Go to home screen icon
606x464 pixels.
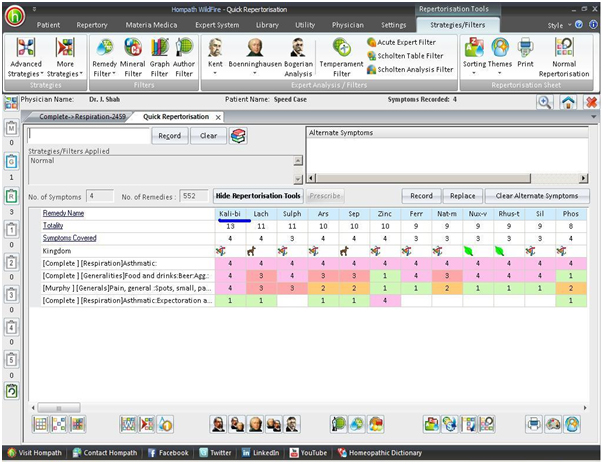click(568, 102)
